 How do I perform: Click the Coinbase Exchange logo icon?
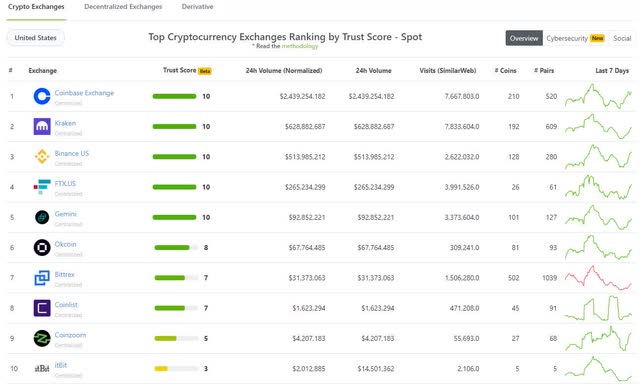coord(42,96)
